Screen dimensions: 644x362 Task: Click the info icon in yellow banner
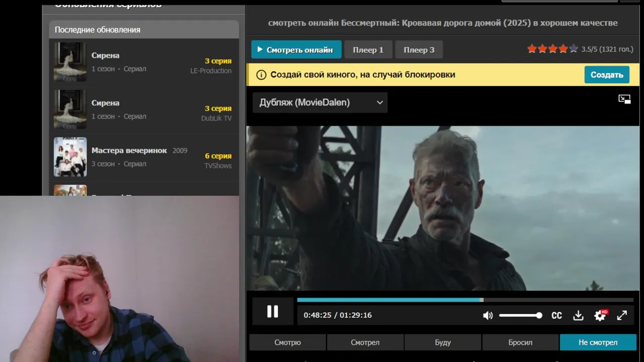[261, 75]
